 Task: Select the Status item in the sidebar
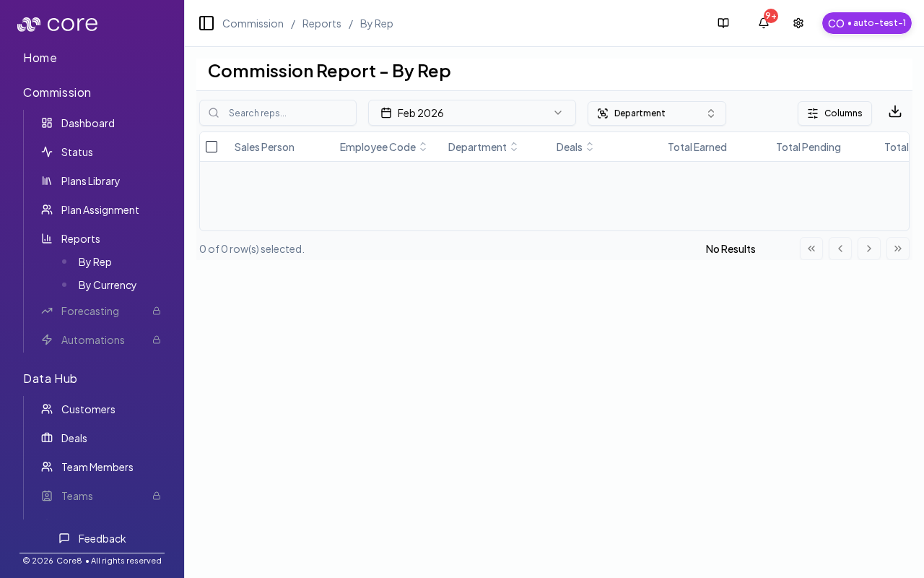[77, 152]
